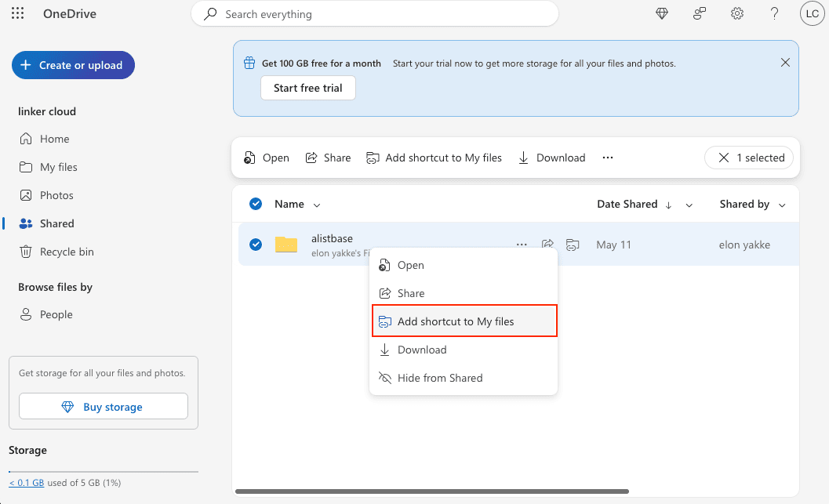Click the horizontal scrollbar at the bottom

click(x=432, y=491)
